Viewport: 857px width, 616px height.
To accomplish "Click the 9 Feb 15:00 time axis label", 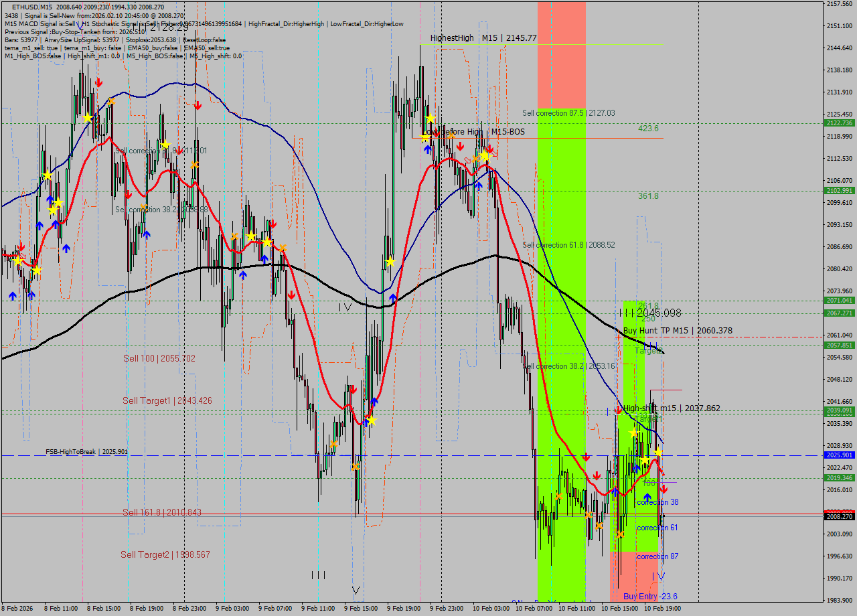I will [360, 609].
